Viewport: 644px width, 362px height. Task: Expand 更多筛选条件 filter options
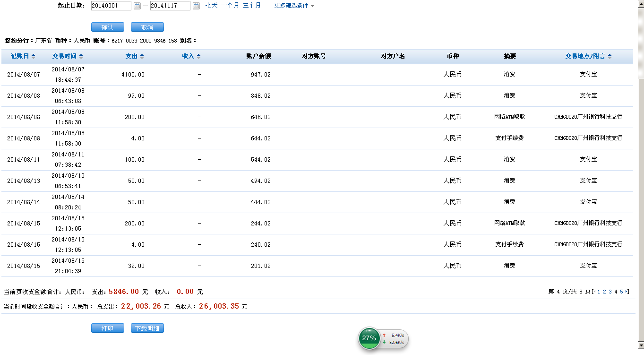294,6
